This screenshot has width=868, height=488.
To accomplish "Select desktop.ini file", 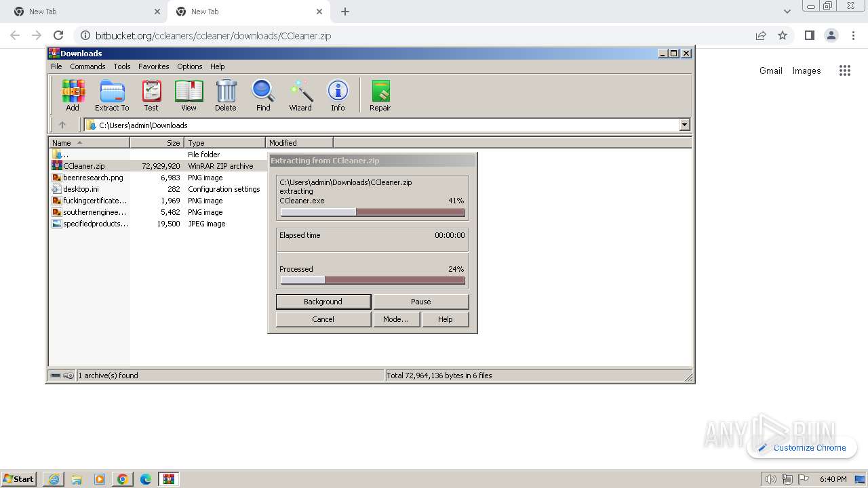I will tap(81, 189).
